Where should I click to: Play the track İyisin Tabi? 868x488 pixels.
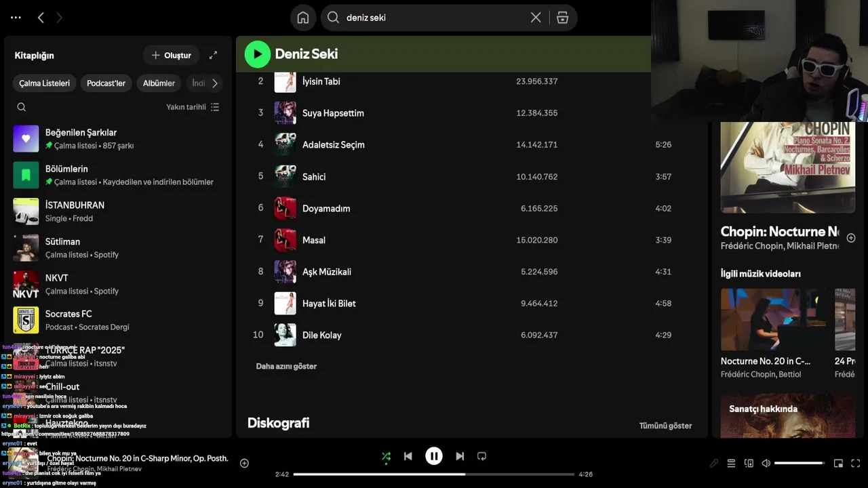tap(321, 81)
